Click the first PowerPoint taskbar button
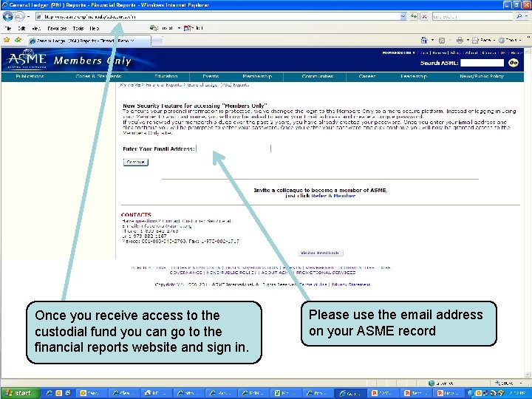 pyautogui.click(x=383, y=393)
